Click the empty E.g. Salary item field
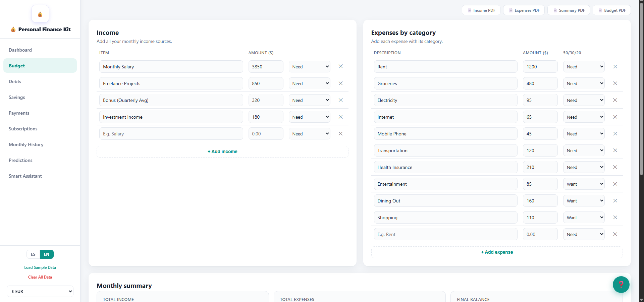 tap(171, 133)
